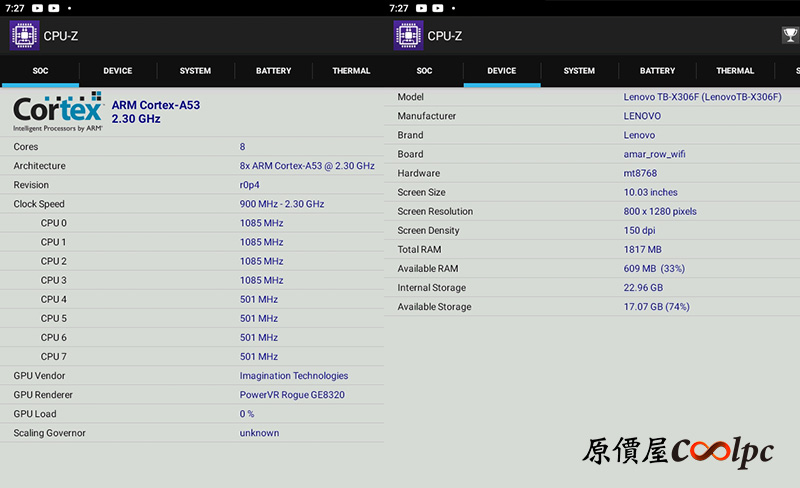The width and height of the screenshot is (800, 488).
Task: Click Hardware value mt8768
Action: coord(640,173)
